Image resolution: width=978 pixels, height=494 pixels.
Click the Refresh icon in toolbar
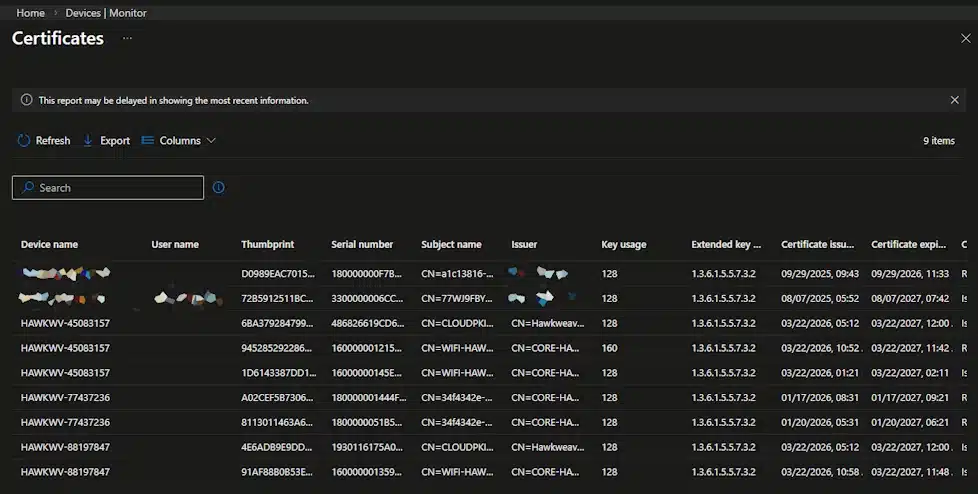24,141
